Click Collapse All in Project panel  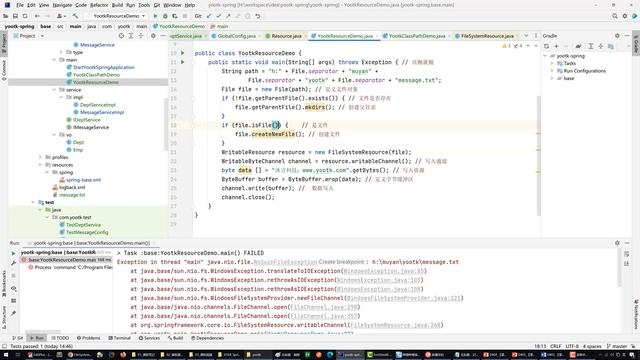141,36
